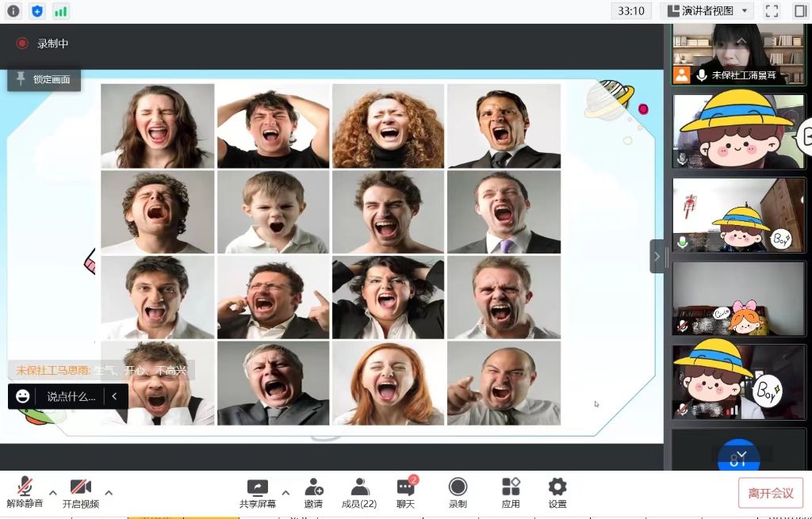This screenshot has width=812, height=519.
Task: Collapse the participant video sidebar chevron
Action: [657, 256]
